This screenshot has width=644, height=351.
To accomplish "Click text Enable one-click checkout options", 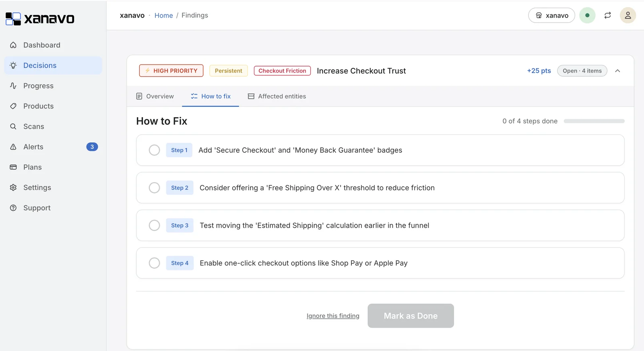I will pos(303,263).
